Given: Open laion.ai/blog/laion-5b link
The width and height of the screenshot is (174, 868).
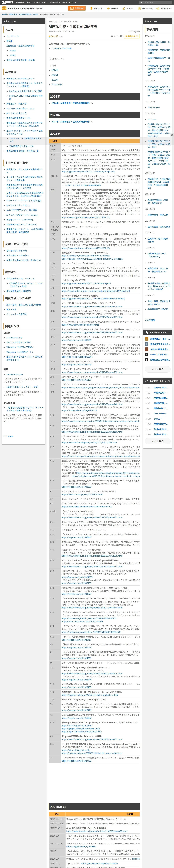Looking at the screenshot, I should [x=76, y=750].
